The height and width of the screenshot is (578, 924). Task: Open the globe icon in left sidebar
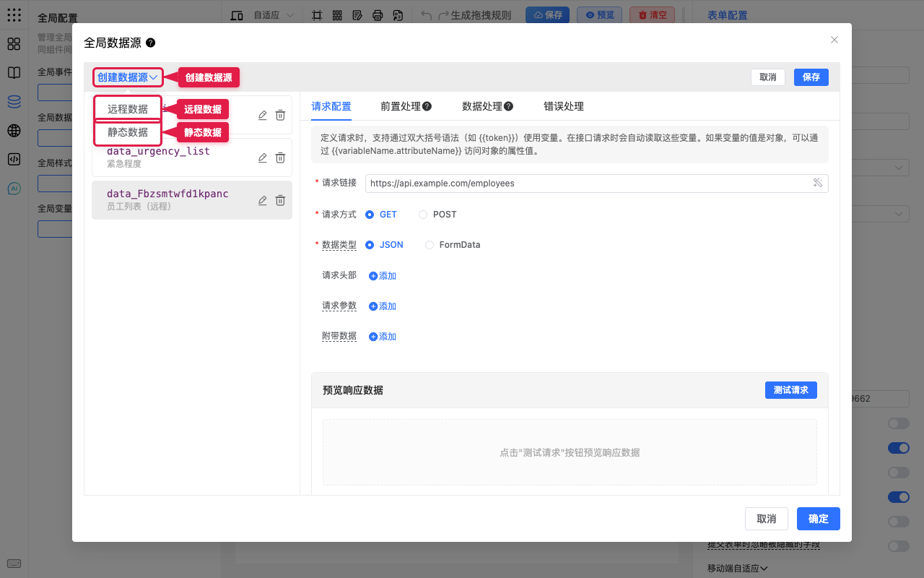pyautogui.click(x=14, y=130)
